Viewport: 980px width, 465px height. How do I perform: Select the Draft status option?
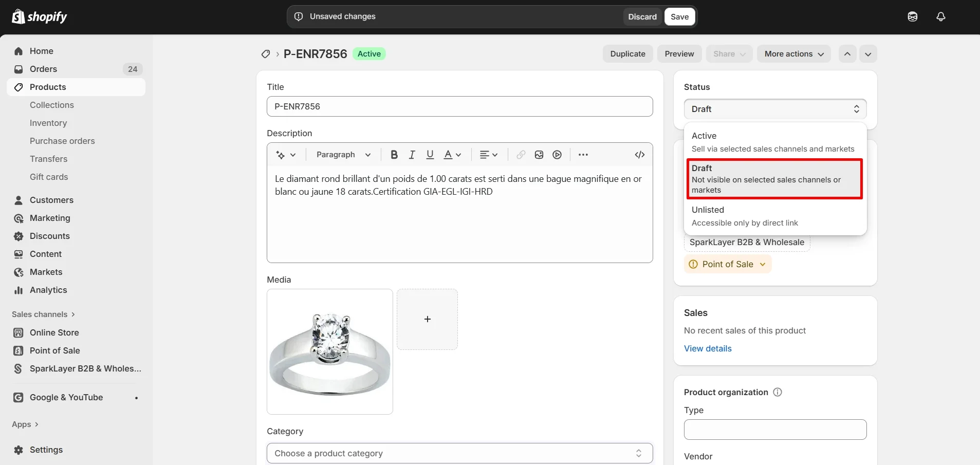click(x=745, y=178)
